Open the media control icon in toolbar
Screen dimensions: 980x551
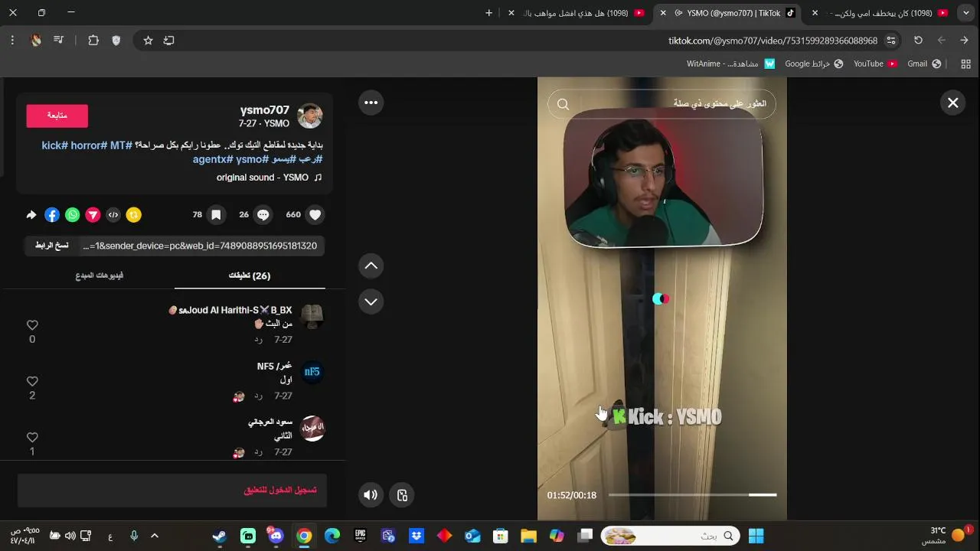[x=58, y=41]
